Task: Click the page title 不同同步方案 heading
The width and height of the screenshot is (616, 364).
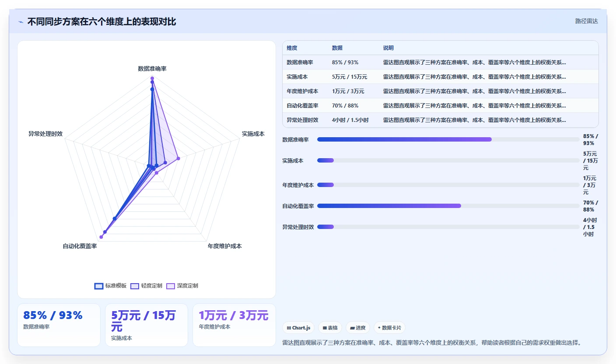Action: click(x=101, y=21)
